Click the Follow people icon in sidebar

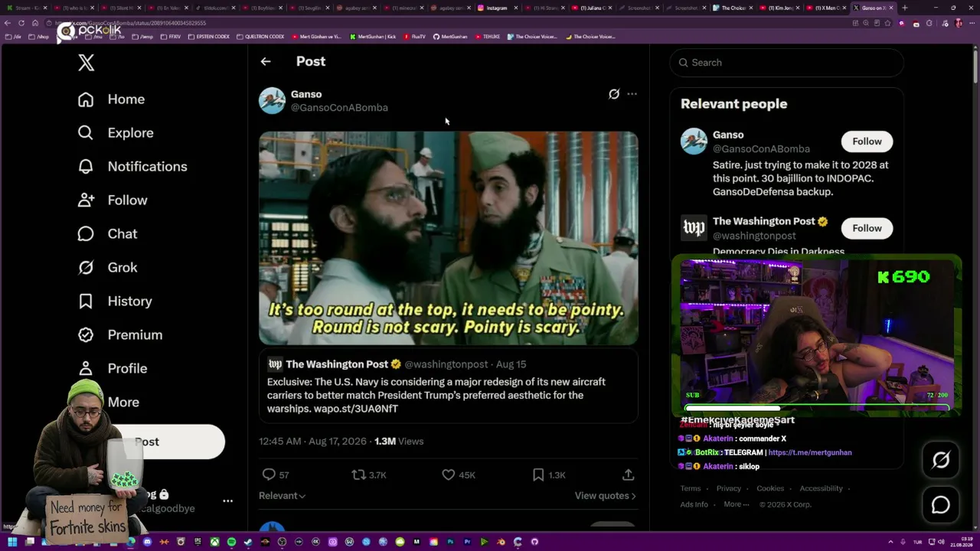(x=86, y=201)
